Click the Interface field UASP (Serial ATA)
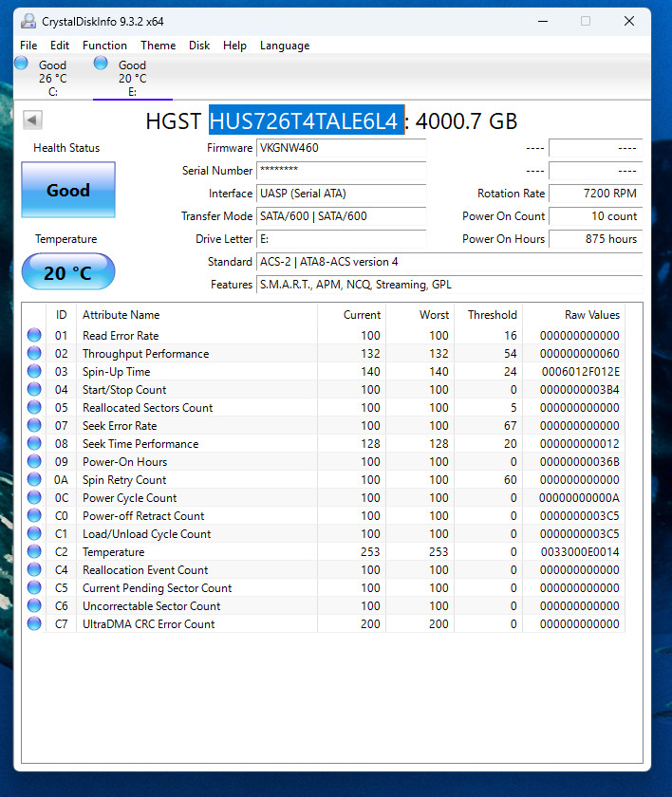Image resolution: width=672 pixels, height=797 pixels. pos(341,194)
